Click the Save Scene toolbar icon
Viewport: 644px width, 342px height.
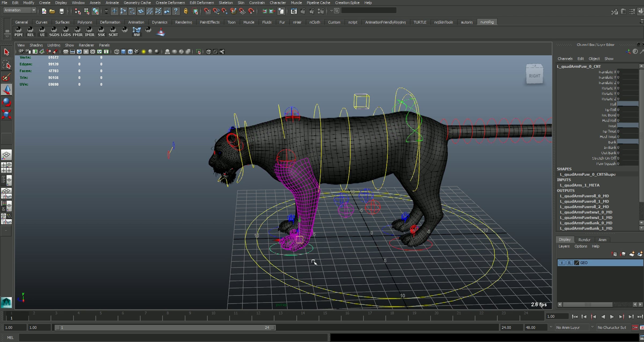click(x=62, y=11)
